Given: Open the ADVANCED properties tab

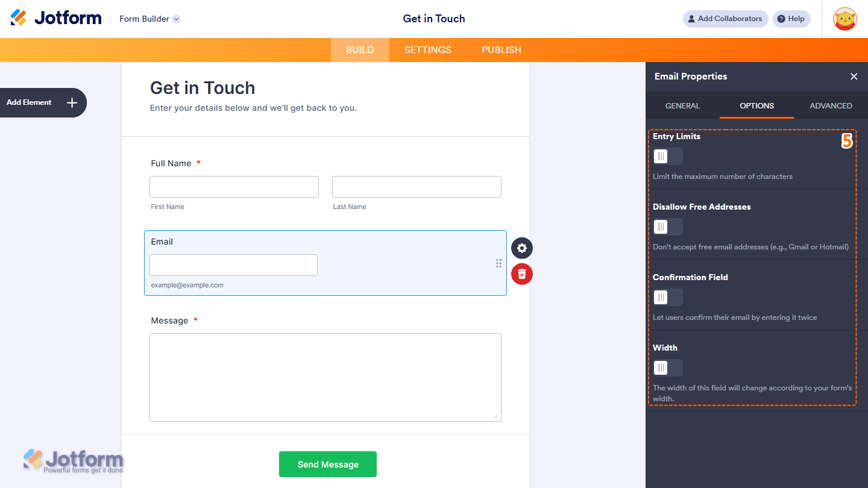Looking at the screenshot, I should pyautogui.click(x=831, y=105).
